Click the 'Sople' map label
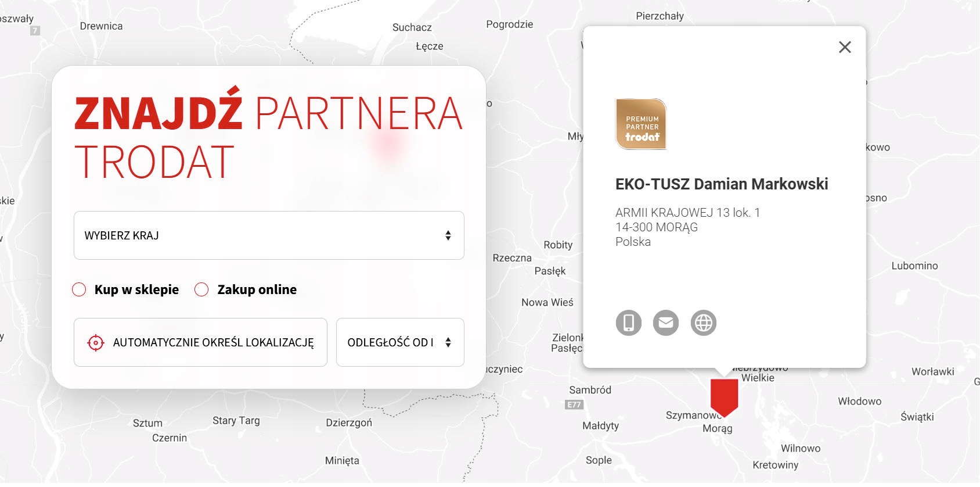The height and width of the screenshot is (487, 980). click(x=599, y=460)
